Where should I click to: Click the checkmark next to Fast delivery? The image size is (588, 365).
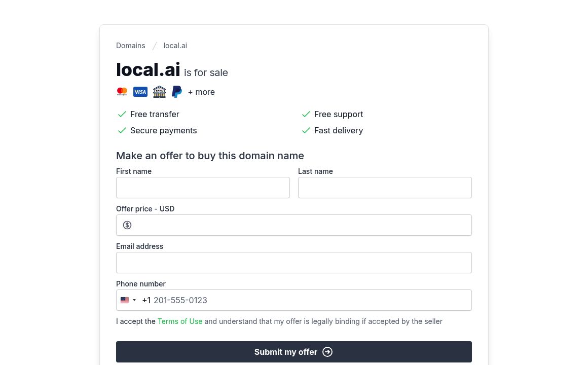(x=306, y=131)
